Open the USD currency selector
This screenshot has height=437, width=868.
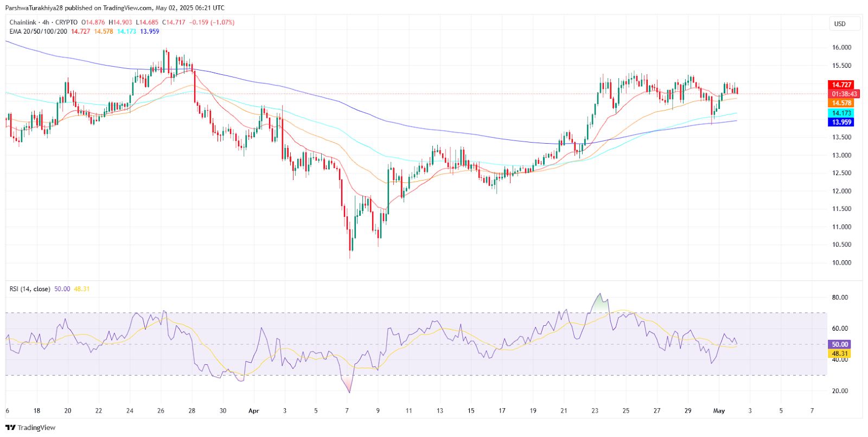click(840, 24)
